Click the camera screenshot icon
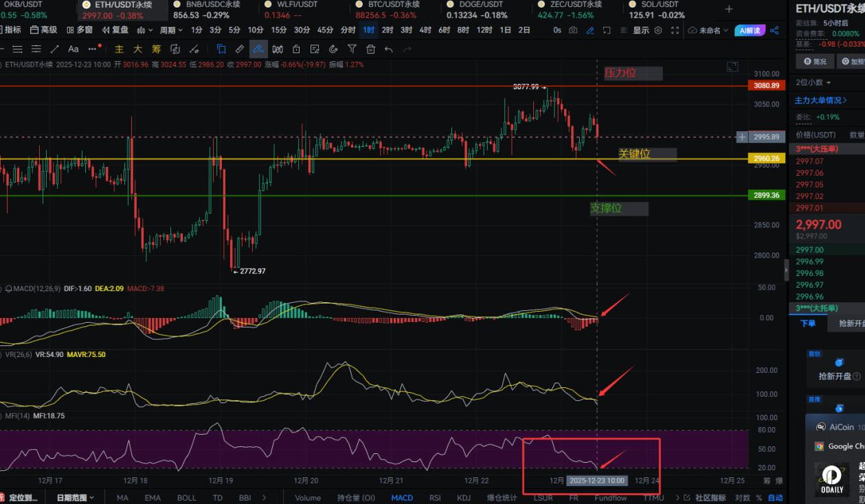The width and height of the screenshot is (865, 504). [x=573, y=30]
